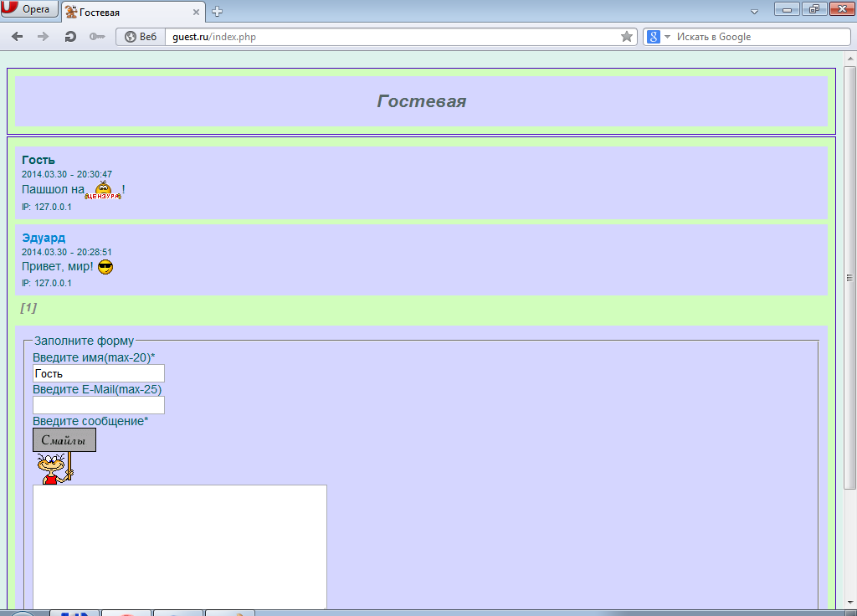Focus the Искать в Google search field

(x=761, y=37)
